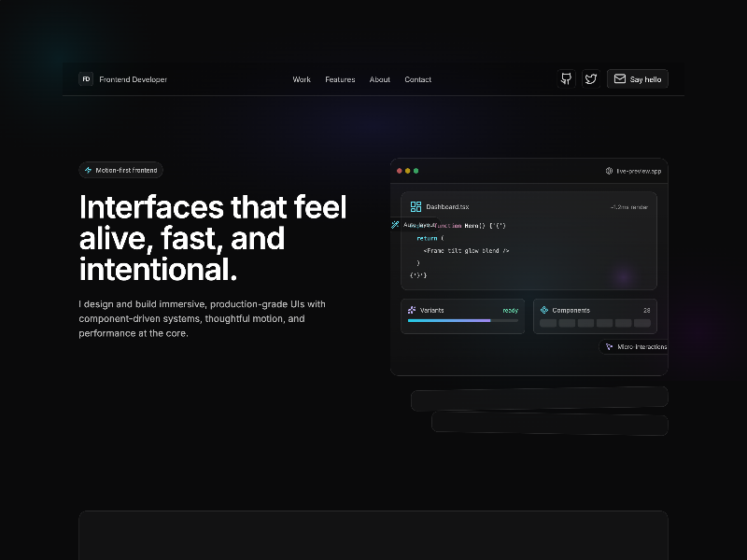The height and width of the screenshot is (560, 747).
Task: Click the GitHub icon in the navbar
Action: (x=566, y=78)
